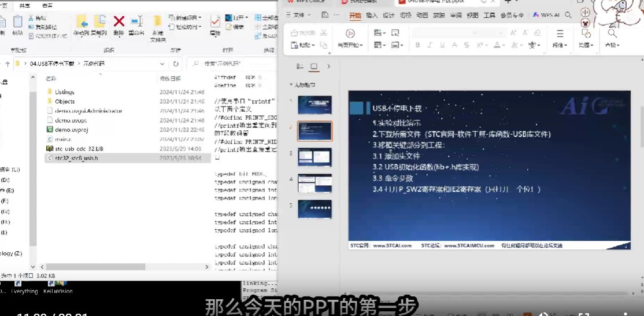This screenshot has width=644, height=316.
Task: Switch to Share tab in File Explorer
Action: coord(25,6)
